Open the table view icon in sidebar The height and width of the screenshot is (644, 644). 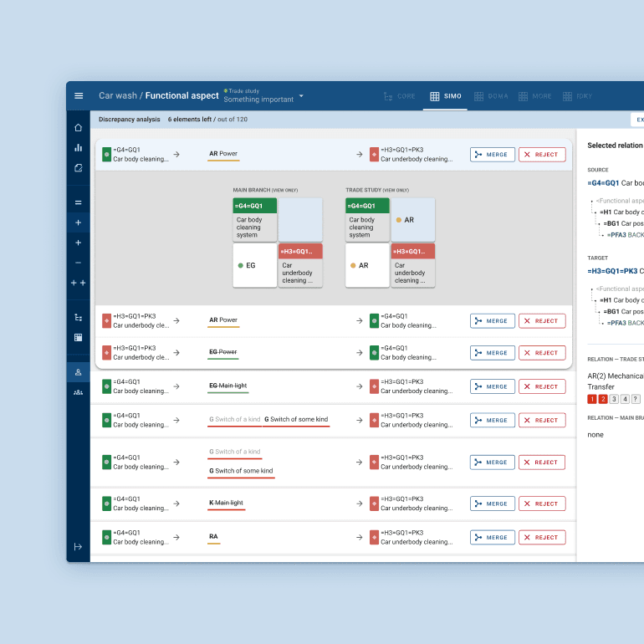(78, 338)
